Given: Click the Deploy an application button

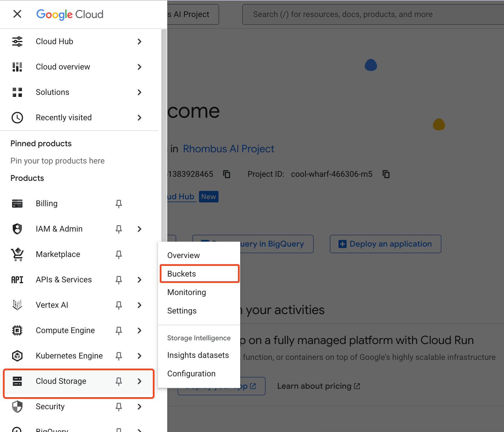Looking at the screenshot, I should [385, 244].
